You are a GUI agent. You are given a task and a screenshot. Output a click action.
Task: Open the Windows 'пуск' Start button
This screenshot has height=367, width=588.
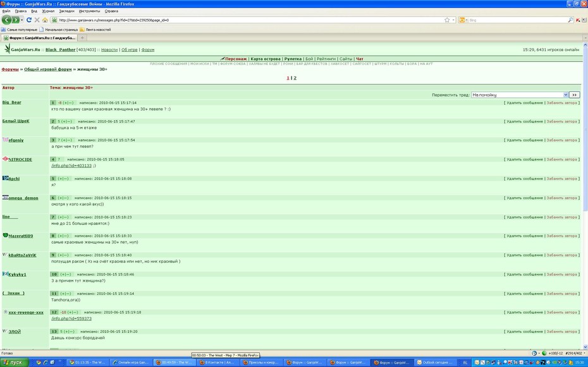[15, 363]
